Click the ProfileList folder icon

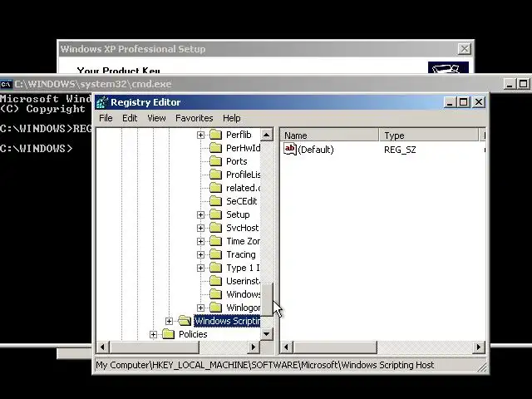coord(215,175)
